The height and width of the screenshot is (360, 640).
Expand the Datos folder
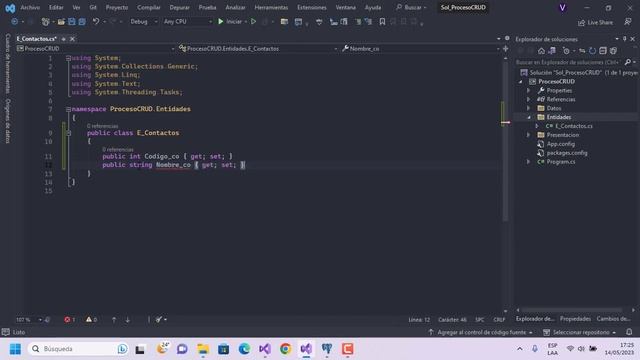coord(529,109)
